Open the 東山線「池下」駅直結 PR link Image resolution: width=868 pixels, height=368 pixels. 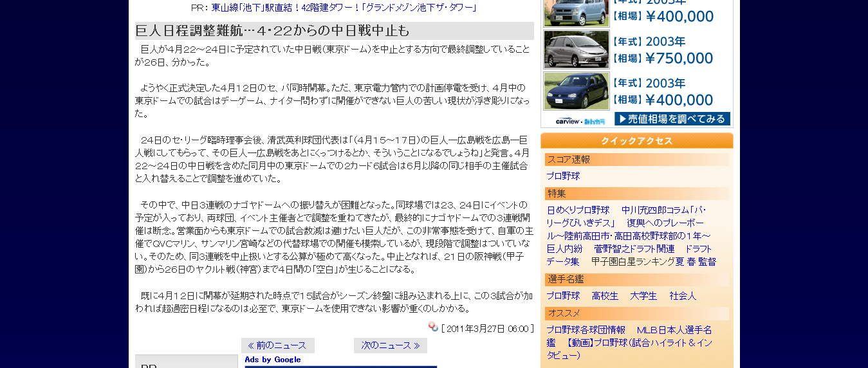pos(344,8)
